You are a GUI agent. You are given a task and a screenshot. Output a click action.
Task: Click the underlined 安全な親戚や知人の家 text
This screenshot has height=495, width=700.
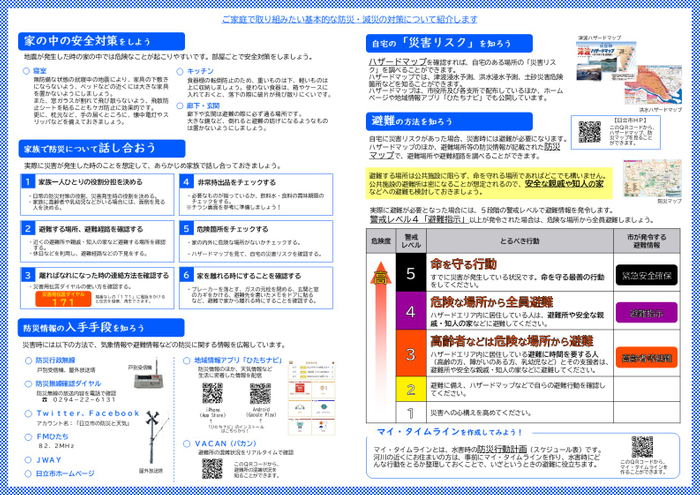tap(564, 183)
